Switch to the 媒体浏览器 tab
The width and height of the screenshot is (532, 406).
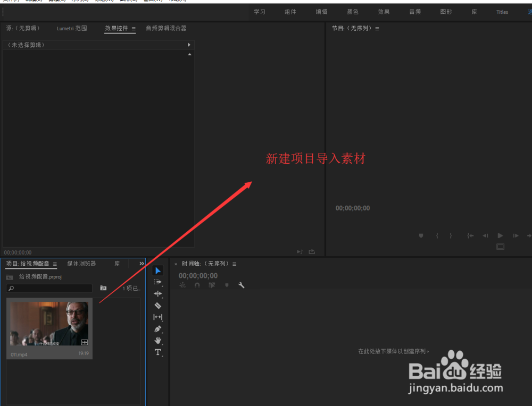(81, 264)
